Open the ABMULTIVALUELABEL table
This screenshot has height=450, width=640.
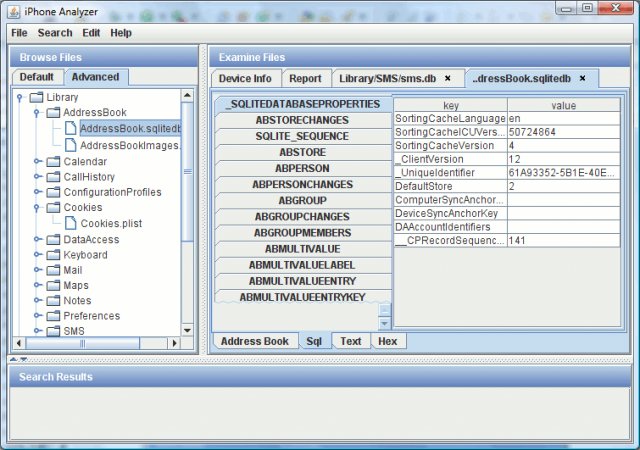pyautogui.click(x=302, y=265)
